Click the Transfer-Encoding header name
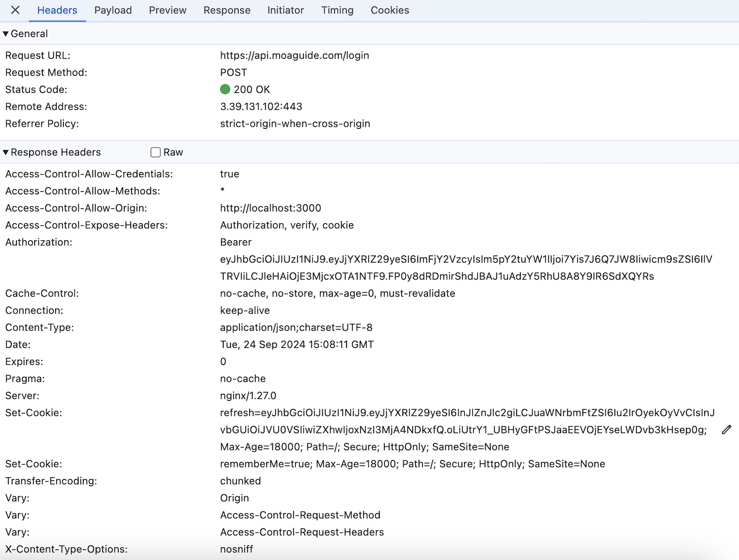The width and height of the screenshot is (739, 560). 51,481
